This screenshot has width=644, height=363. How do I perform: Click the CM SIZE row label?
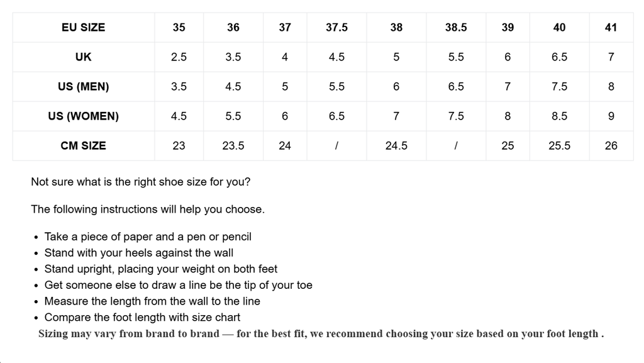(84, 145)
